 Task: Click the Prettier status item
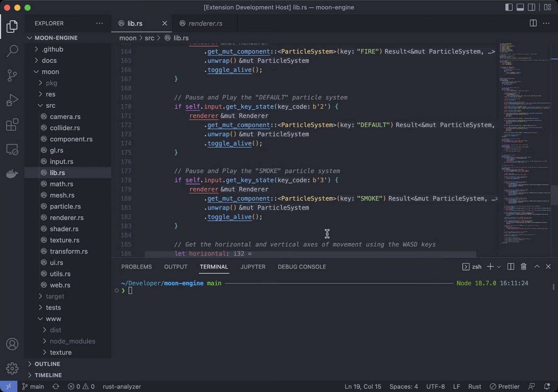(504, 386)
